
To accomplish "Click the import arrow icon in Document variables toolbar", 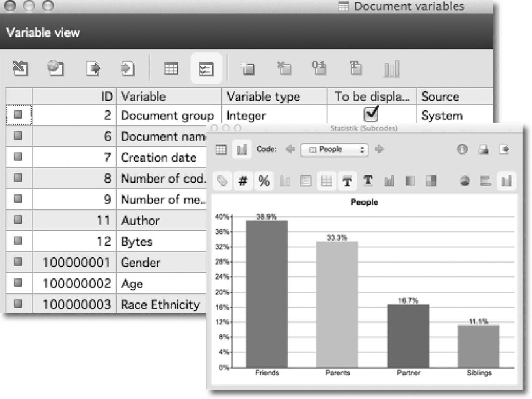I will coord(128,68).
